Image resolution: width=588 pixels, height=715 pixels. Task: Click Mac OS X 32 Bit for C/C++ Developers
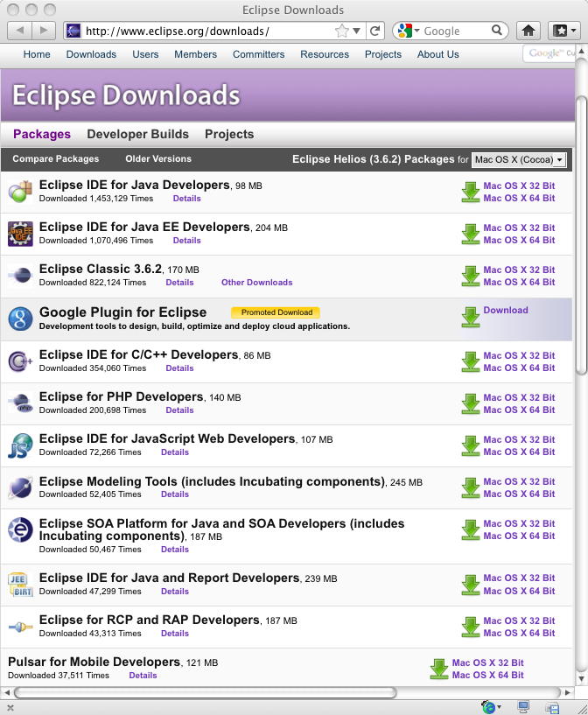coord(519,355)
